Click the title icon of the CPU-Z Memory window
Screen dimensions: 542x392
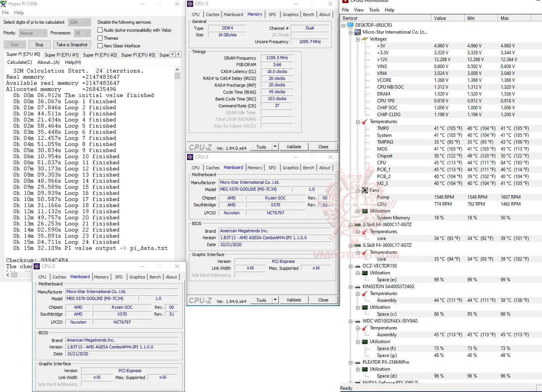(190, 4)
